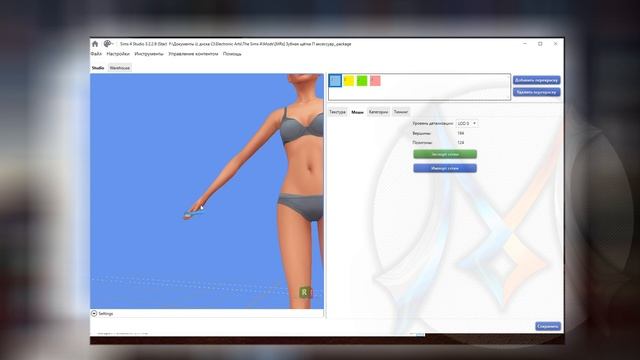Select the blue recolor swatch

pyautogui.click(x=335, y=80)
